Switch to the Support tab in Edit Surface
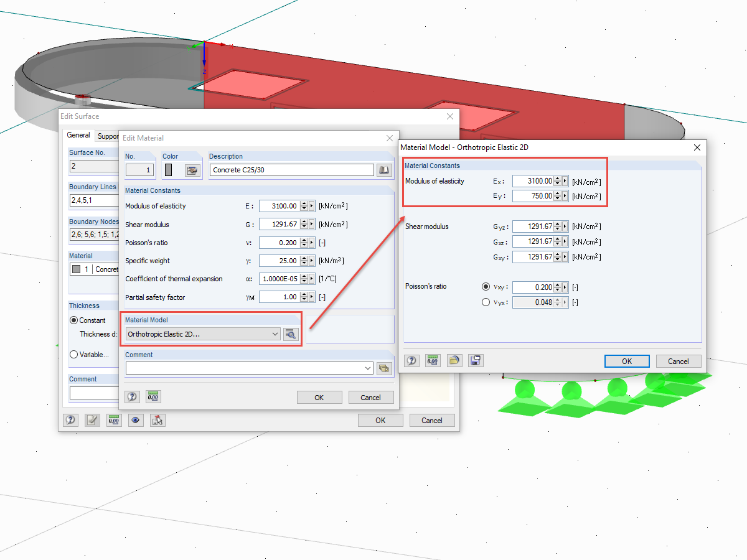 point(108,135)
